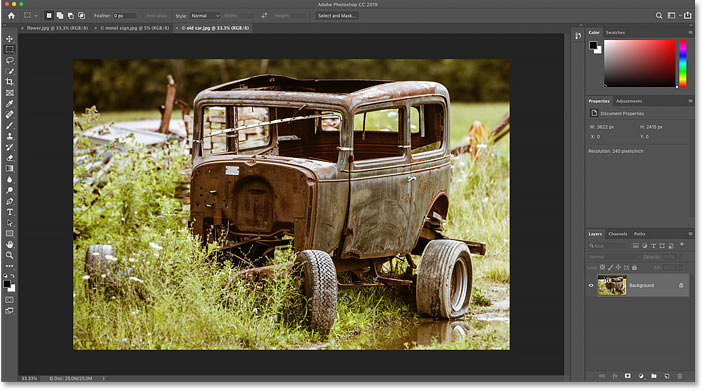The width and height of the screenshot is (703, 391).
Task: Toggle Quick Mask mode
Action: 9,300
